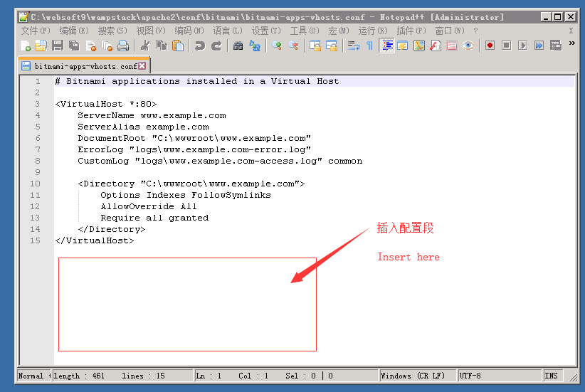The image size is (585, 392).
Task: Click the New file toolbar icon
Action: [x=26, y=46]
